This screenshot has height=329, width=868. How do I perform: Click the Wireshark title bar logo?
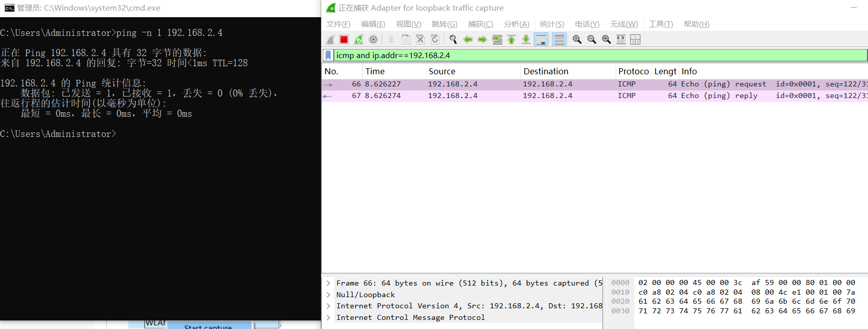point(331,8)
